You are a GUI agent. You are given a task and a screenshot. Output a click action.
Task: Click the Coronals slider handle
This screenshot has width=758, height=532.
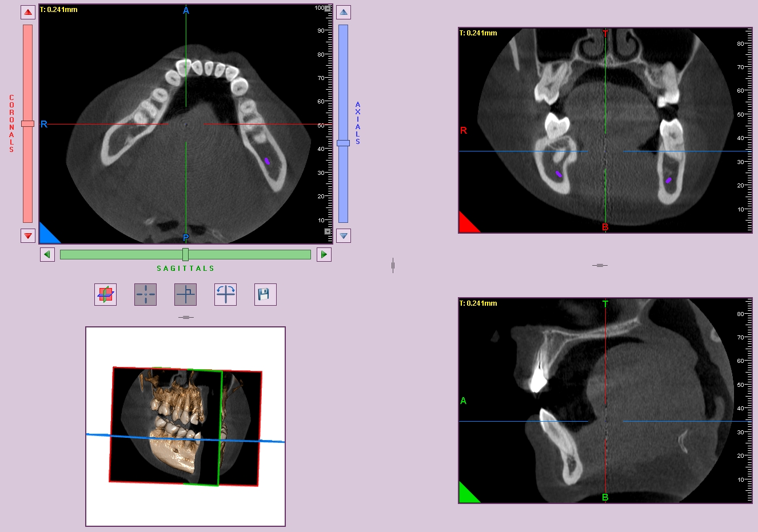[27, 123]
